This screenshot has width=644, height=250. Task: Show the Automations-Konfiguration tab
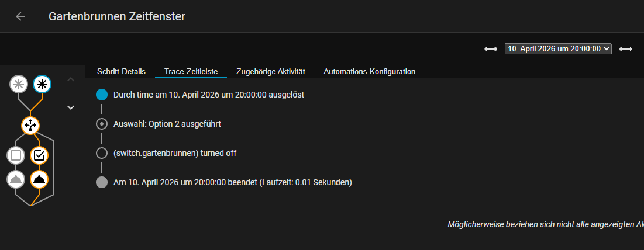369,72
